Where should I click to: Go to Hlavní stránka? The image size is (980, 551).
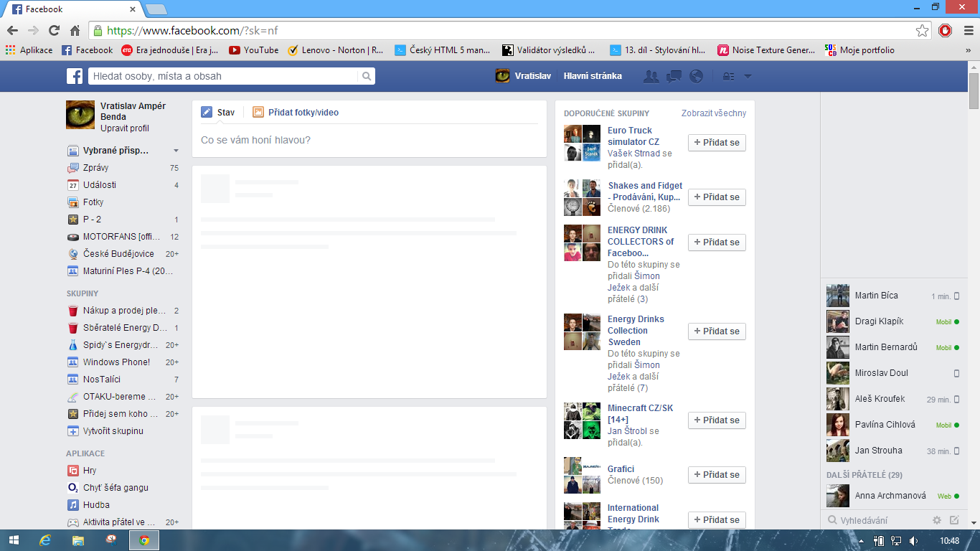click(593, 76)
